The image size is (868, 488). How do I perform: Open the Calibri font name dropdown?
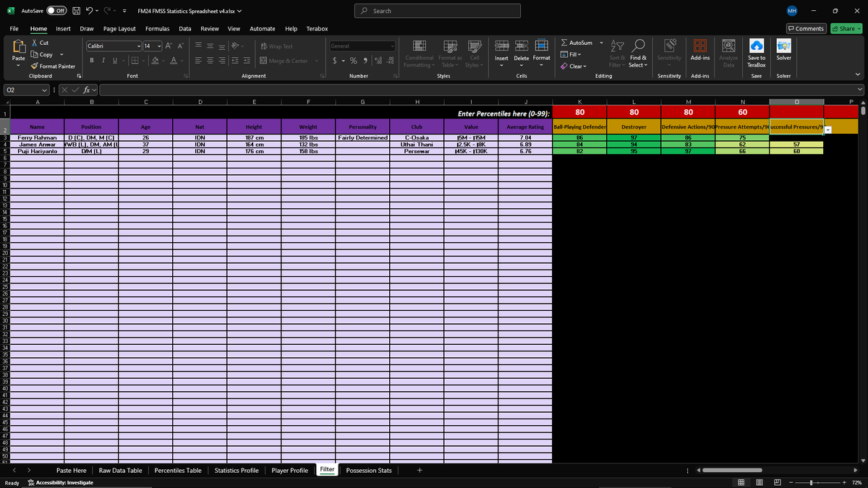138,46
